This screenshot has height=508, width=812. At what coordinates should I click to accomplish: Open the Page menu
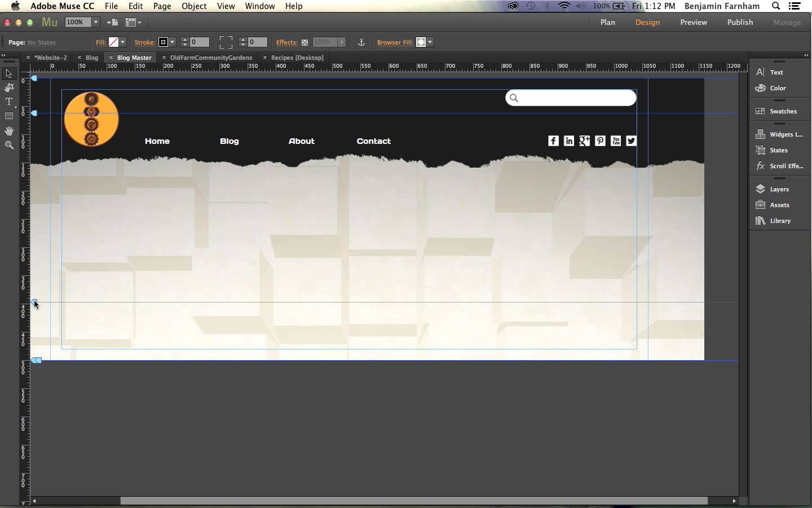[162, 6]
